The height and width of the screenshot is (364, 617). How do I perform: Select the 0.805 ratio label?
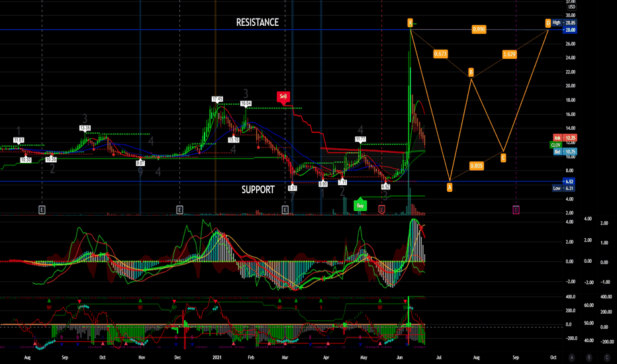click(476, 165)
